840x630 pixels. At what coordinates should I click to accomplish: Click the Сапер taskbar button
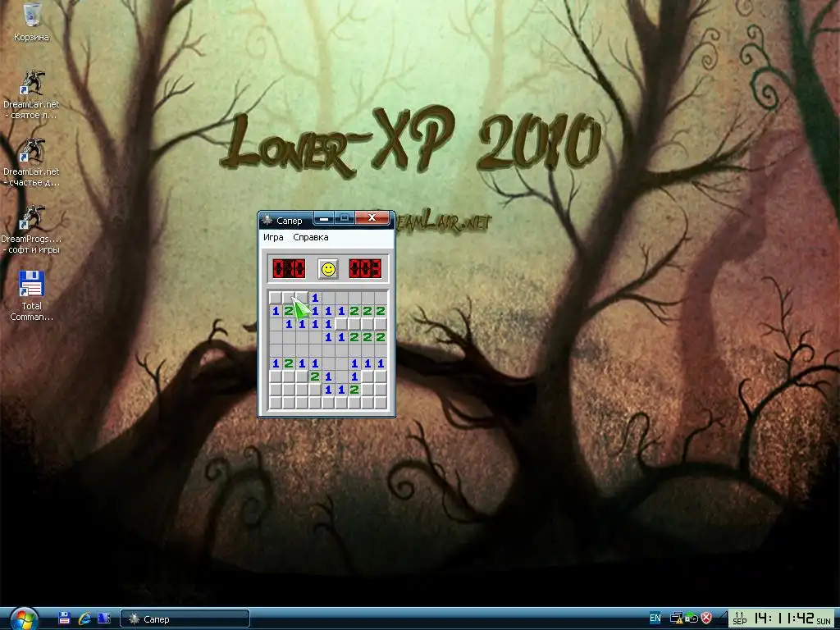pos(185,619)
